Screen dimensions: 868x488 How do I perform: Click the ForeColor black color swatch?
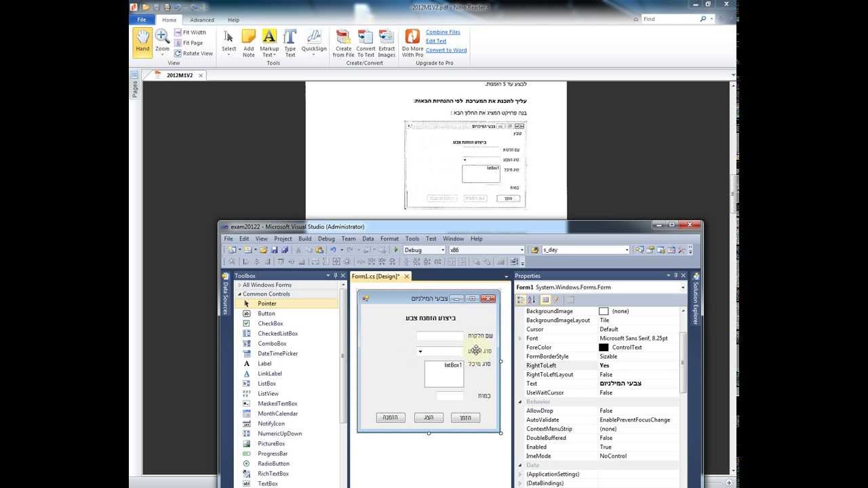coord(604,348)
